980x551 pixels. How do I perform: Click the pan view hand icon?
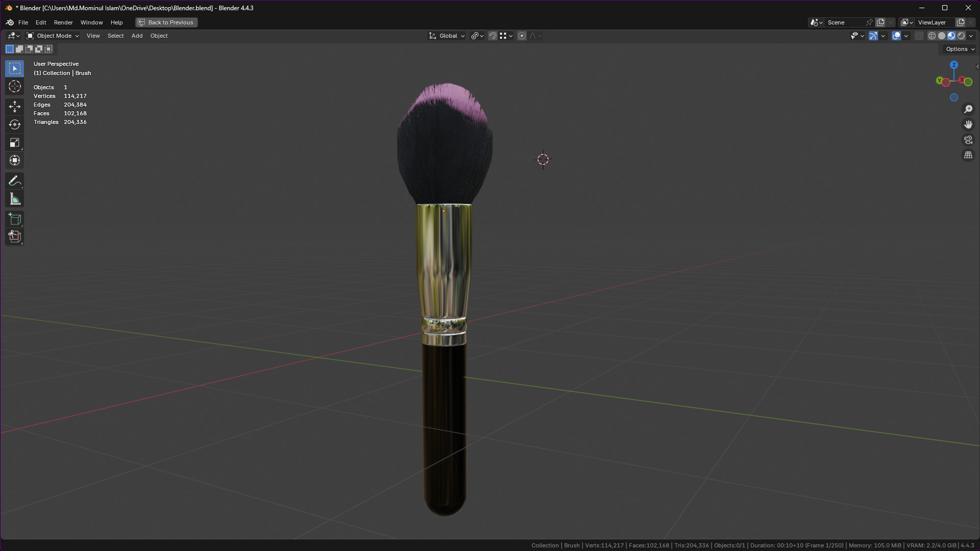(968, 124)
